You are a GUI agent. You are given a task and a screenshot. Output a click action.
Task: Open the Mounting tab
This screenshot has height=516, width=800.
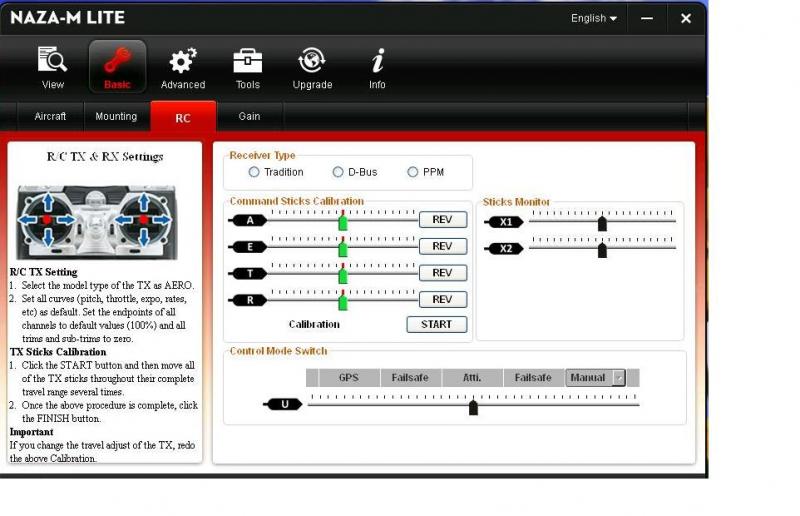[x=116, y=116]
